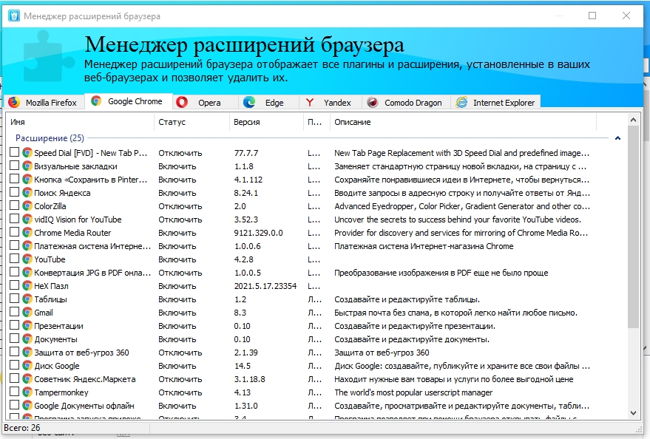Check the Gmail extension checkbox

click(14, 312)
